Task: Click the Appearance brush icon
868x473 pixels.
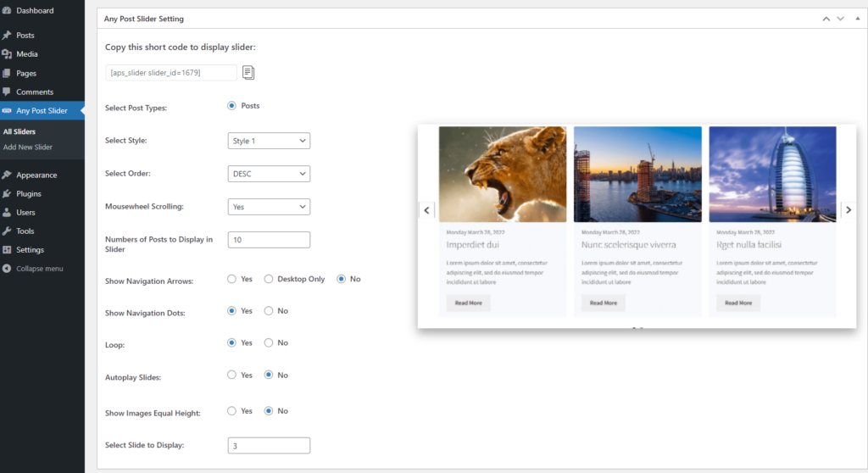Action: pyautogui.click(x=8, y=175)
